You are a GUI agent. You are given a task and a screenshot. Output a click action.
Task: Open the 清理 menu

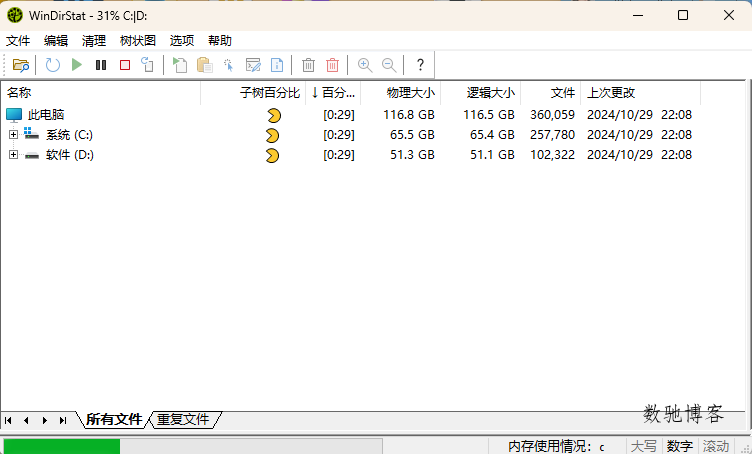pos(94,41)
